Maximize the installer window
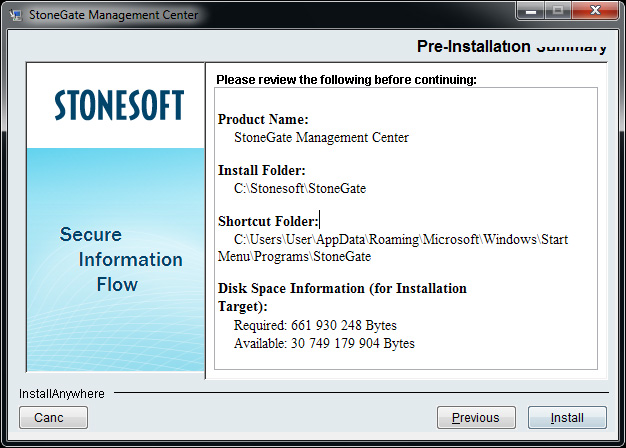The height and width of the screenshot is (448, 626). (556, 12)
